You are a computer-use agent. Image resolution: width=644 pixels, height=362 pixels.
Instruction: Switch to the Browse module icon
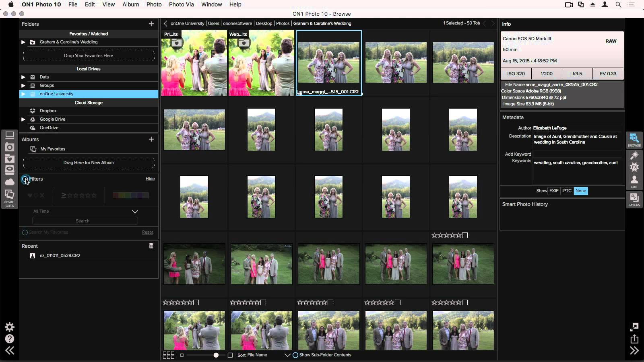coord(634,140)
